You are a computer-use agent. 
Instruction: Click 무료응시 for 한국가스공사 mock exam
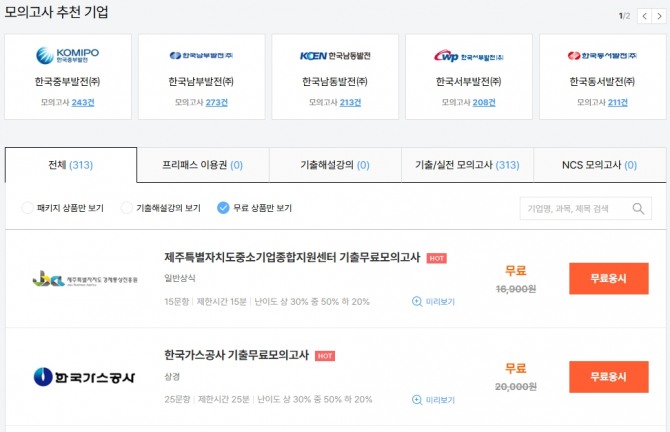coord(608,377)
